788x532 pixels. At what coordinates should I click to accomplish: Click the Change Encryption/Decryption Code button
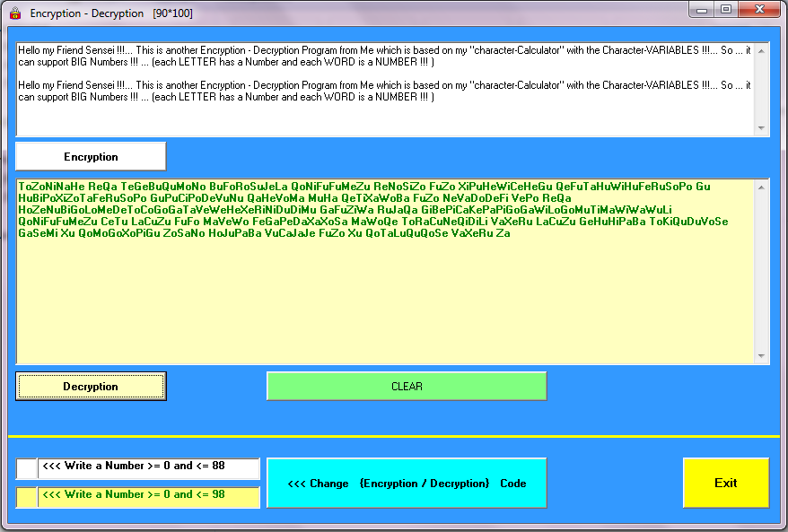point(406,483)
